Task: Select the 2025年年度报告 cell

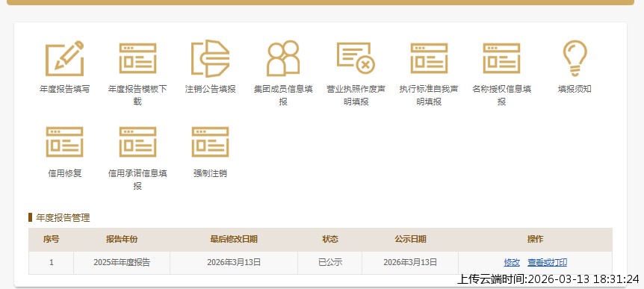Action: tap(122, 262)
